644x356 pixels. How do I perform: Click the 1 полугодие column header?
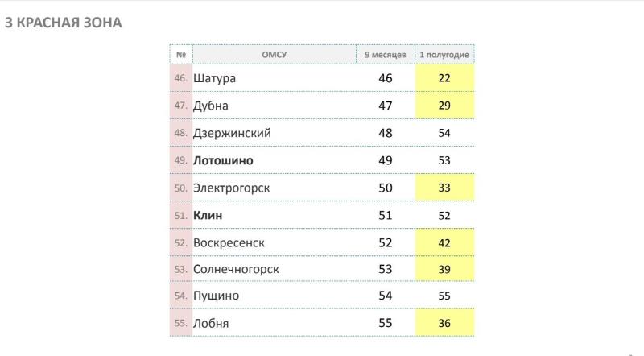tap(444, 54)
